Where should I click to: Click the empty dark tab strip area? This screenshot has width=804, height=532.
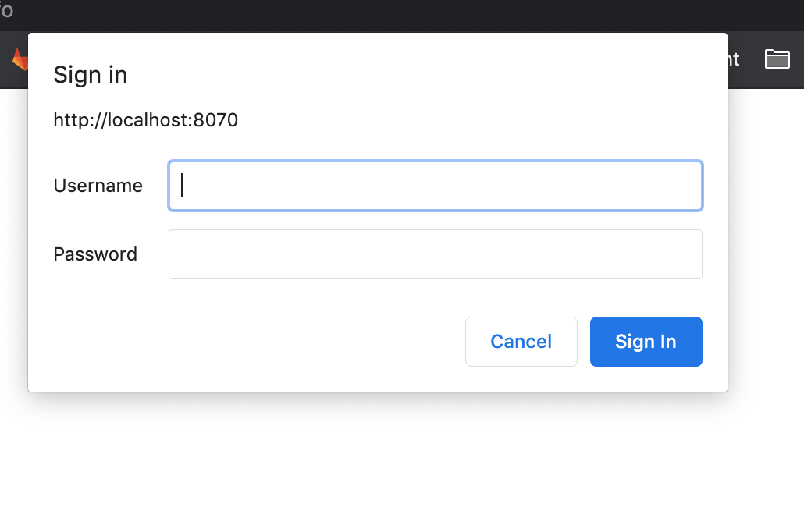click(390, 14)
